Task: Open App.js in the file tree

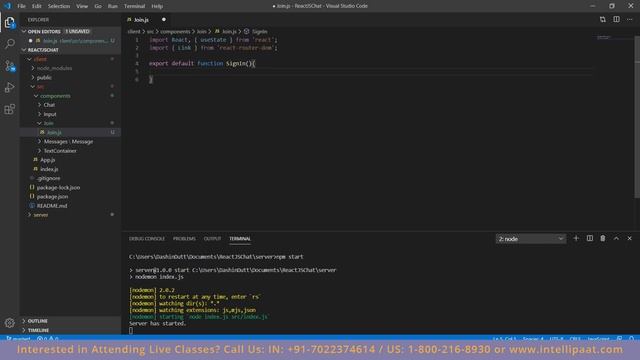Action: pos(48,160)
